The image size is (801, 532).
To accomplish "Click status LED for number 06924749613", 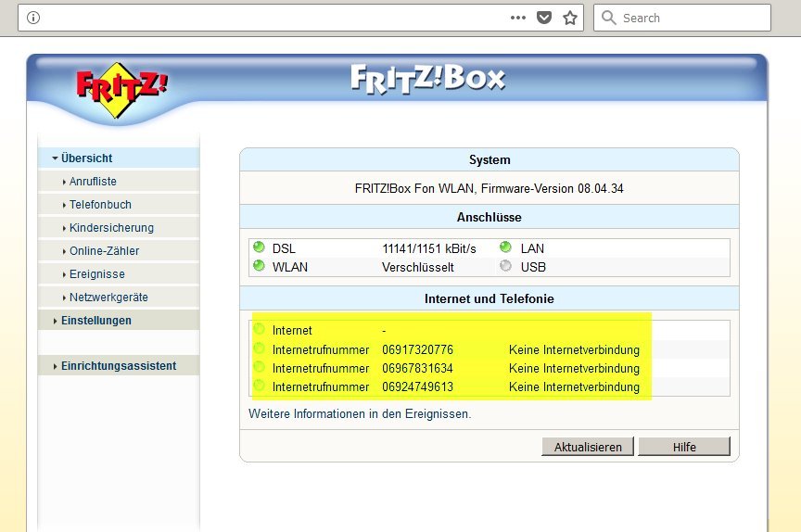I will click(259, 385).
